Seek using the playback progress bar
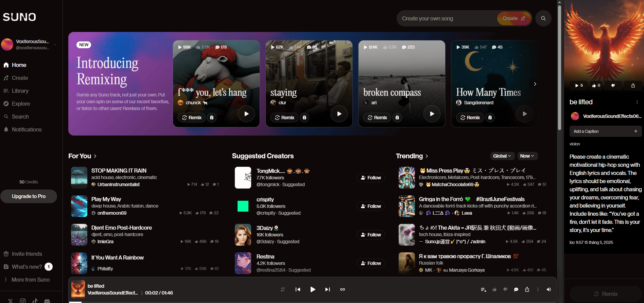644x303 pixels. click(x=312, y=302)
